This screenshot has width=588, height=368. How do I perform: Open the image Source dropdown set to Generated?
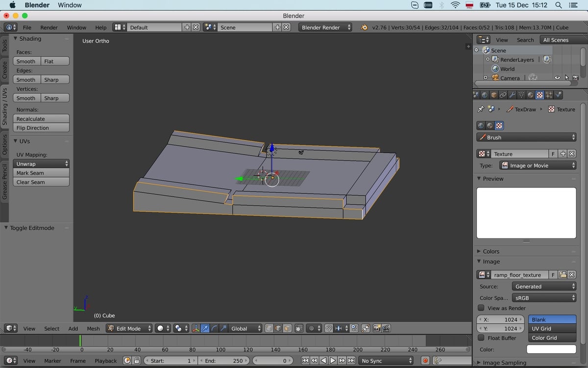pos(544,286)
